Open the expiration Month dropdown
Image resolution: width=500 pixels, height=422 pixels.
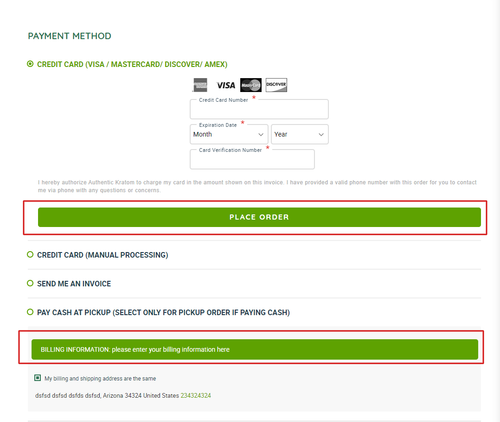coord(229,134)
